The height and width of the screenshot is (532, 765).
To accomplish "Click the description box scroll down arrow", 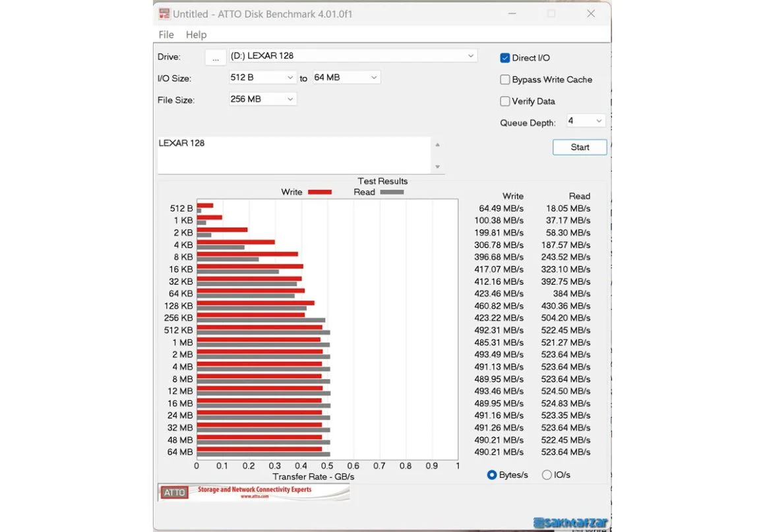I will (438, 167).
